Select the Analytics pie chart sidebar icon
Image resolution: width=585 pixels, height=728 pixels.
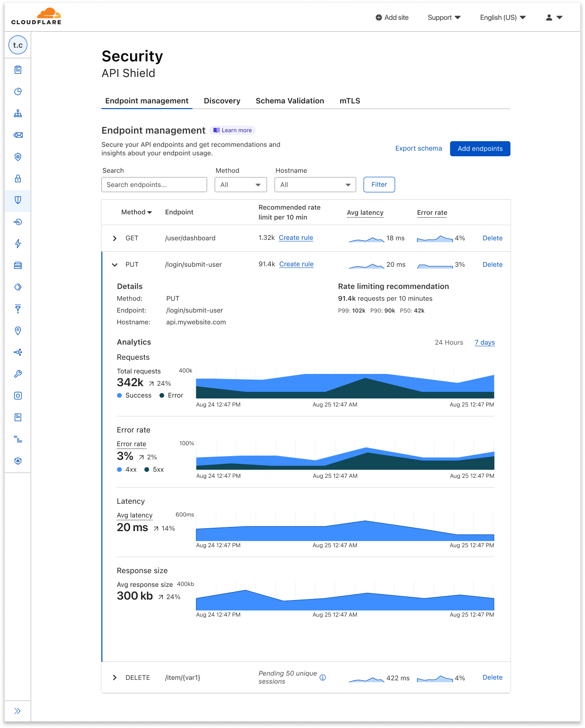pos(18,92)
